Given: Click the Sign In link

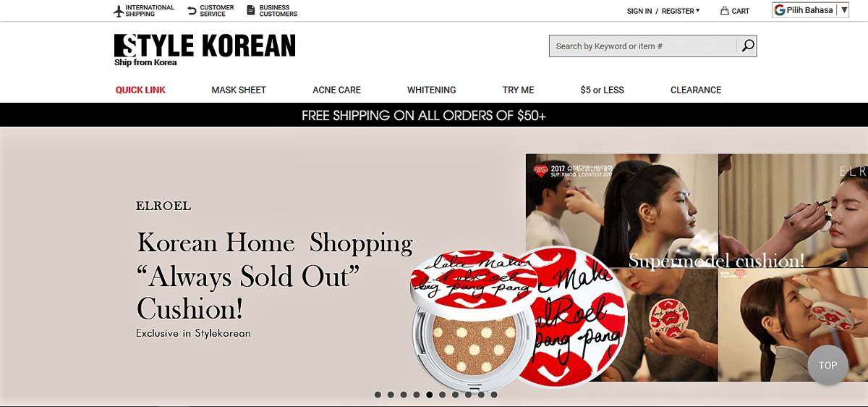Looking at the screenshot, I should pyautogui.click(x=639, y=11).
